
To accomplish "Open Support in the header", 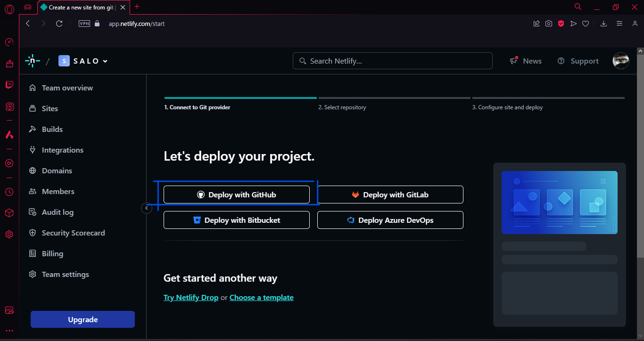I will [578, 61].
